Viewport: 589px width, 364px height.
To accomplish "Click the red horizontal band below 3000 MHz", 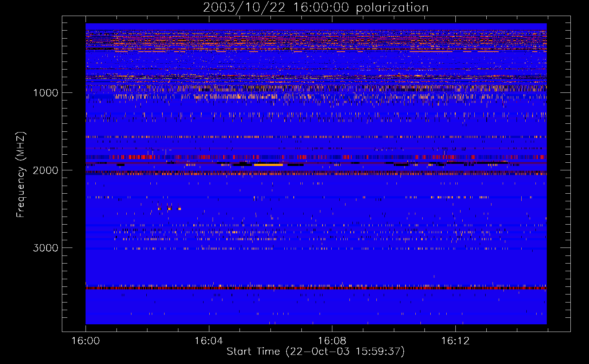I will point(316,288).
